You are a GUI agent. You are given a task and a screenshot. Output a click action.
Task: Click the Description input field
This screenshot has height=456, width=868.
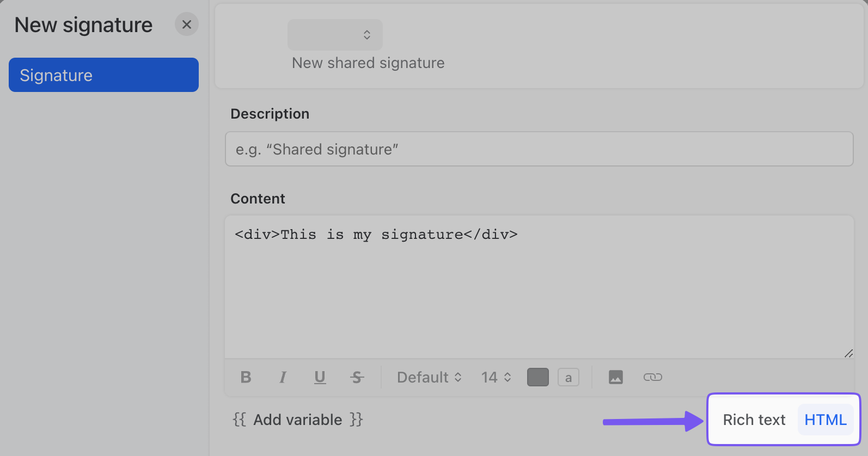point(539,149)
